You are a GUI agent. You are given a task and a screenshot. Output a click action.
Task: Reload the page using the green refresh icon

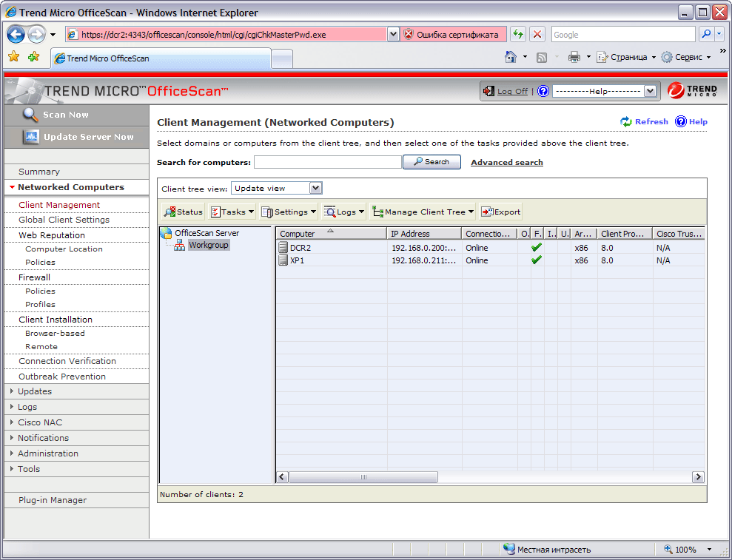(517, 34)
